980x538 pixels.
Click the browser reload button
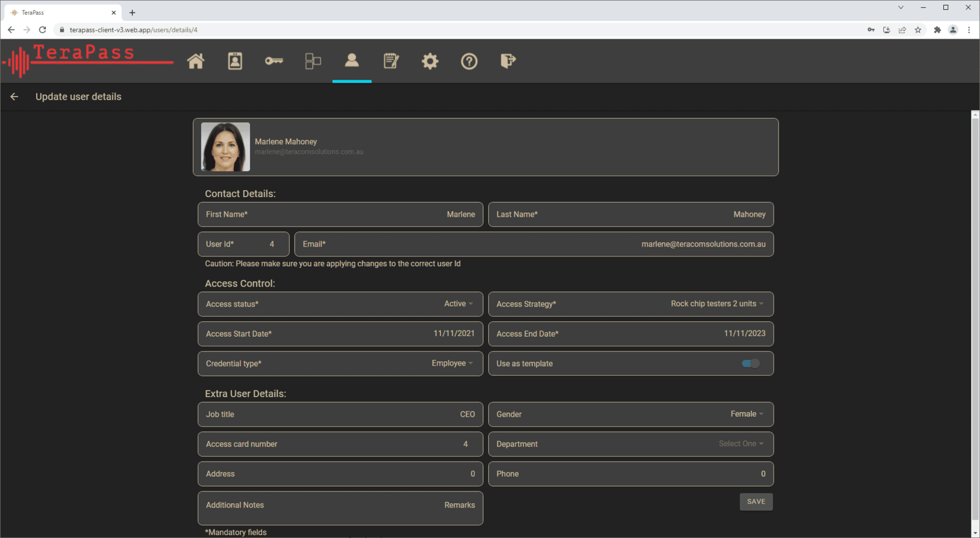(x=42, y=29)
